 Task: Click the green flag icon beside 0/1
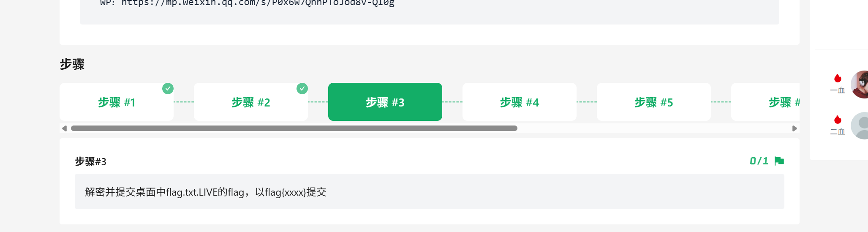pyautogui.click(x=779, y=161)
